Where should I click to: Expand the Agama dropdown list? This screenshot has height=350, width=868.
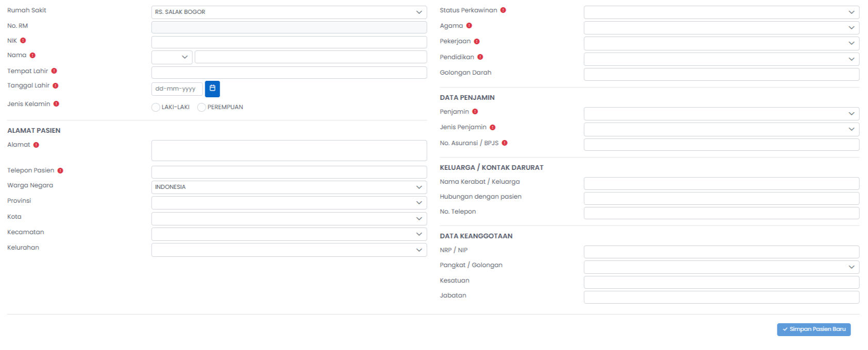(x=721, y=28)
